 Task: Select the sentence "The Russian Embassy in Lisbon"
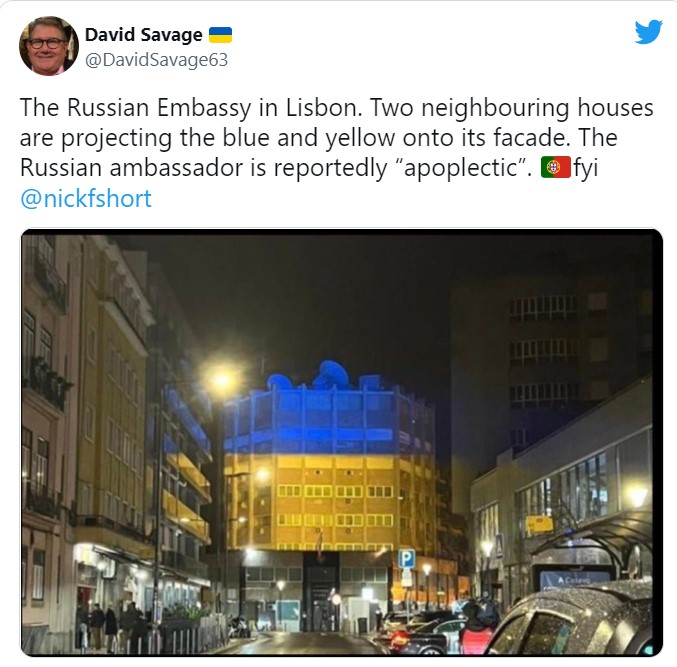191,107
